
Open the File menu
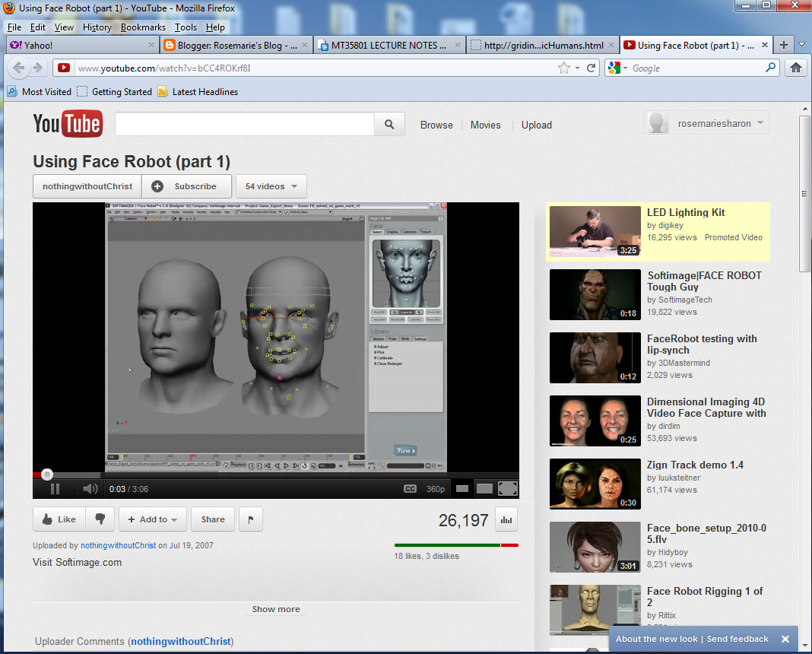(14, 27)
